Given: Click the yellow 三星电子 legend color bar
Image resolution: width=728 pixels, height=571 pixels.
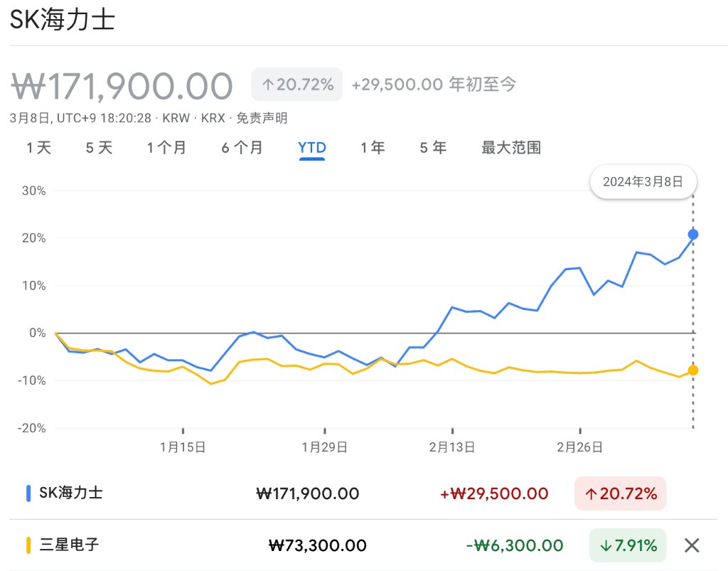Looking at the screenshot, I should click(x=28, y=545).
